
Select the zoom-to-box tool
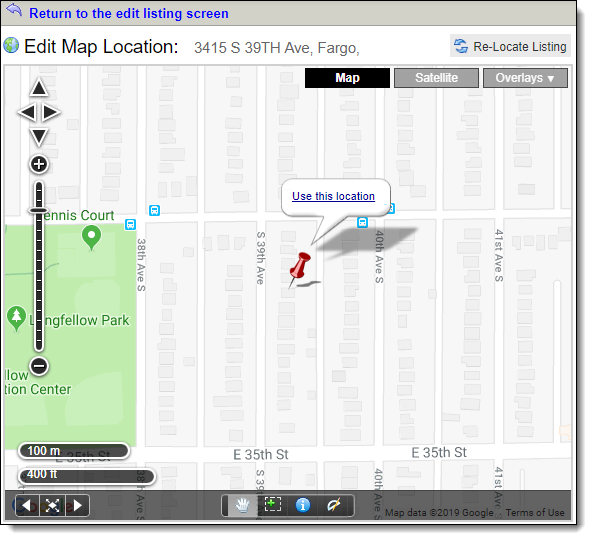(x=273, y=505)
